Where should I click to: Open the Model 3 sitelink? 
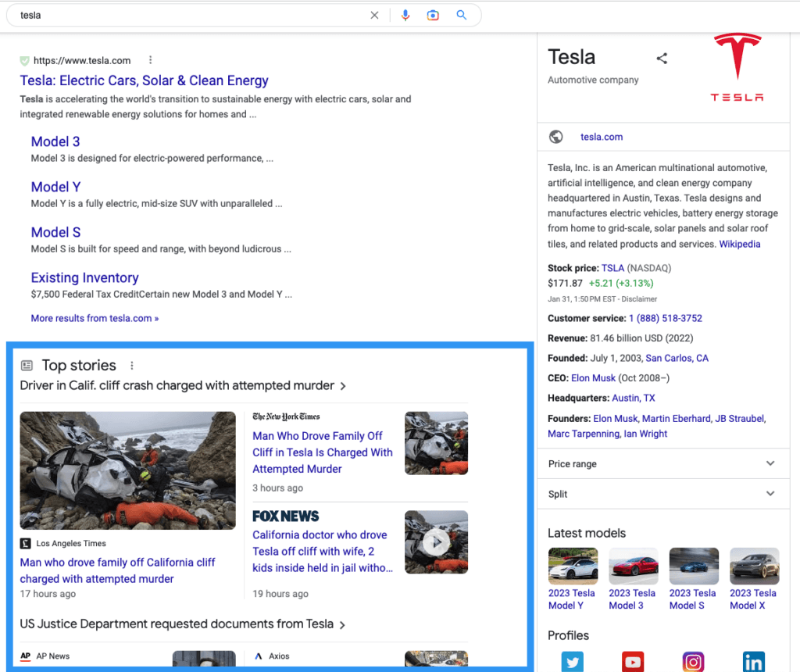(x=55, y=142)
